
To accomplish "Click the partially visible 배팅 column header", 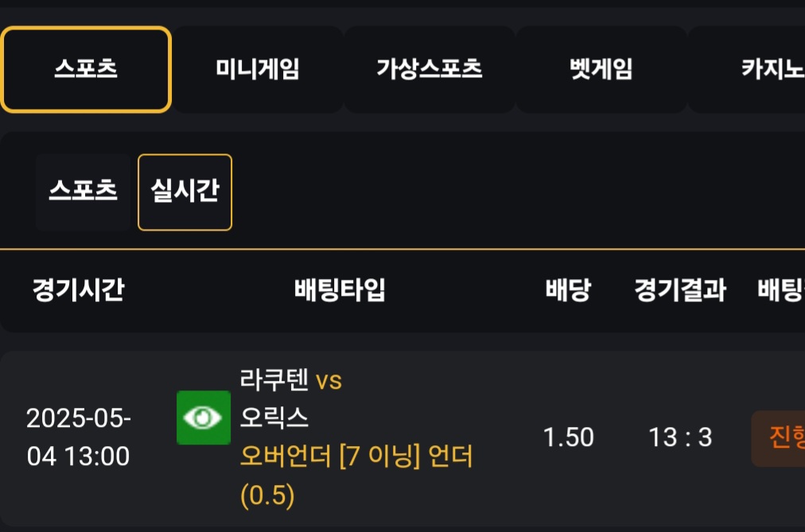I will (781, 289).
